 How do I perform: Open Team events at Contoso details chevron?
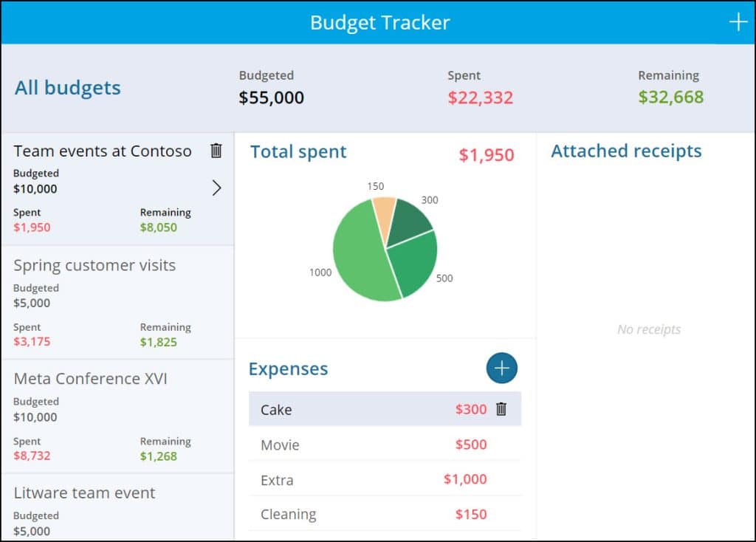(216, 188)
